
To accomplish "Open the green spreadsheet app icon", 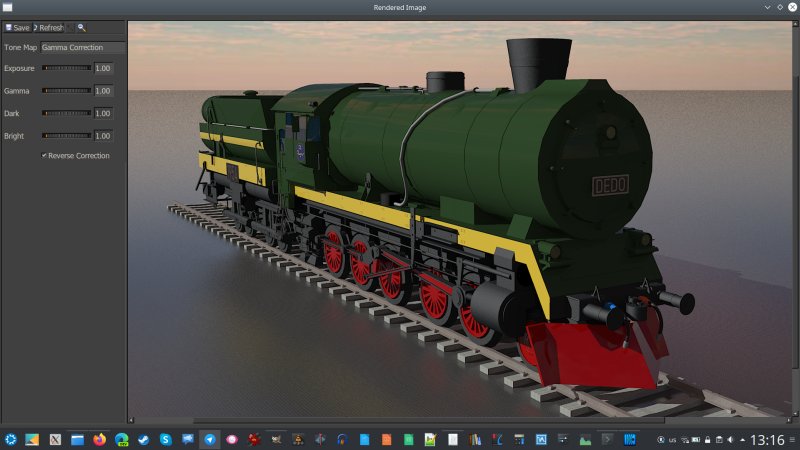I will [x=409, y=439].
